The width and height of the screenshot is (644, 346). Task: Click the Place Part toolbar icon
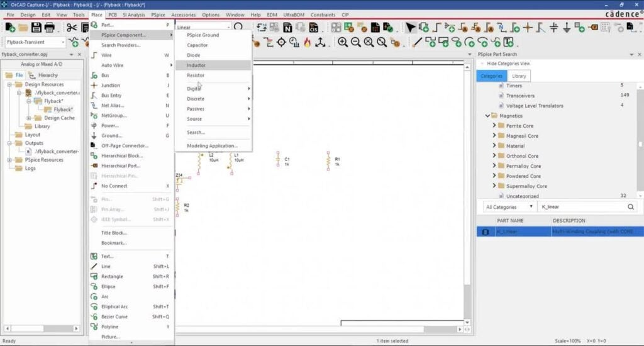pos(424,28)
